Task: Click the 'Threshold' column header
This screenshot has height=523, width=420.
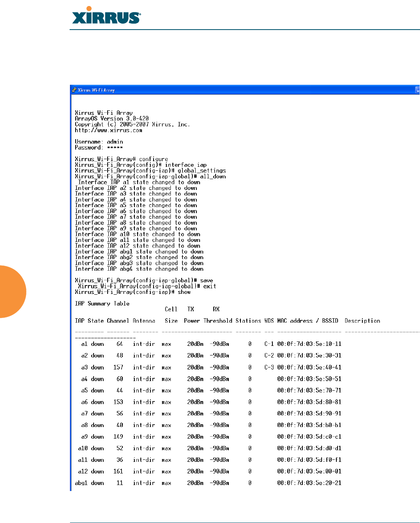Action: tap(218, 321)
